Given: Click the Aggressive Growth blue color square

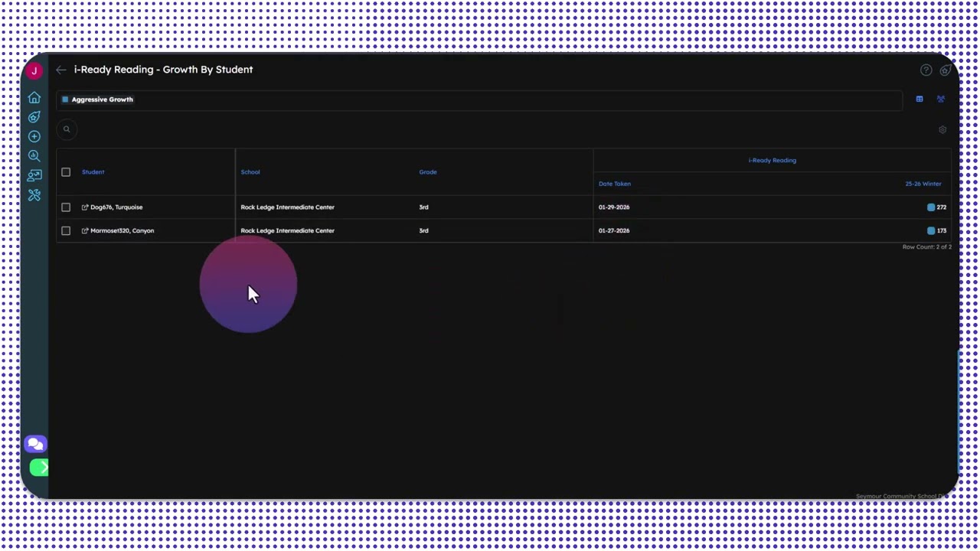Looking at the screenshot, I should pos(65,99).
